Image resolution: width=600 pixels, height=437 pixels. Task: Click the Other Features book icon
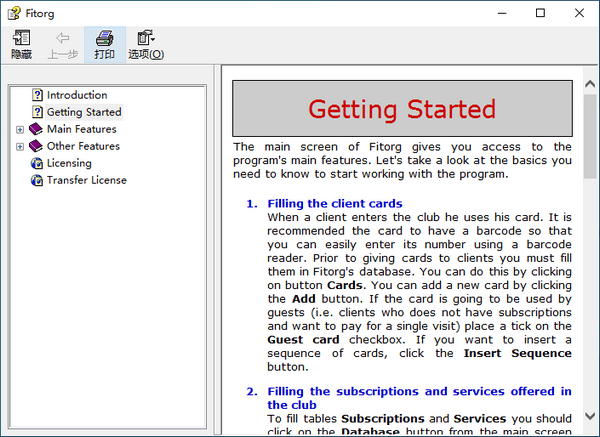(x=37, y=146)
